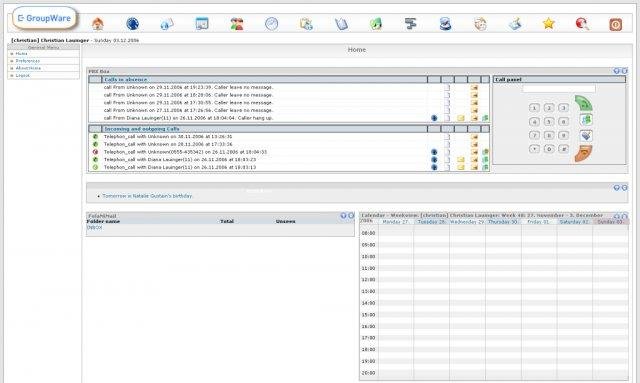Viewport: 640px width, 383px height.
Task: Open the email envelope globe toolbar icon
Action: coord(167,24)
